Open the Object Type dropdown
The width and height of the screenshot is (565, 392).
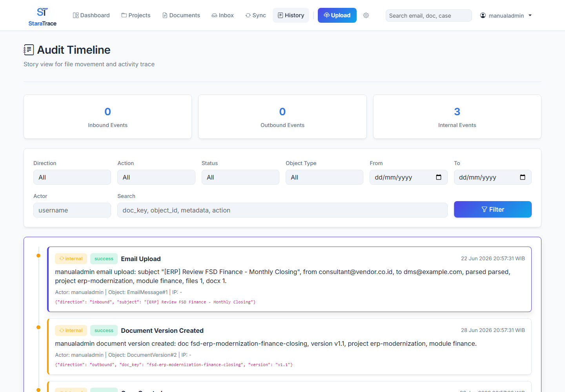[x=324, y=177]
